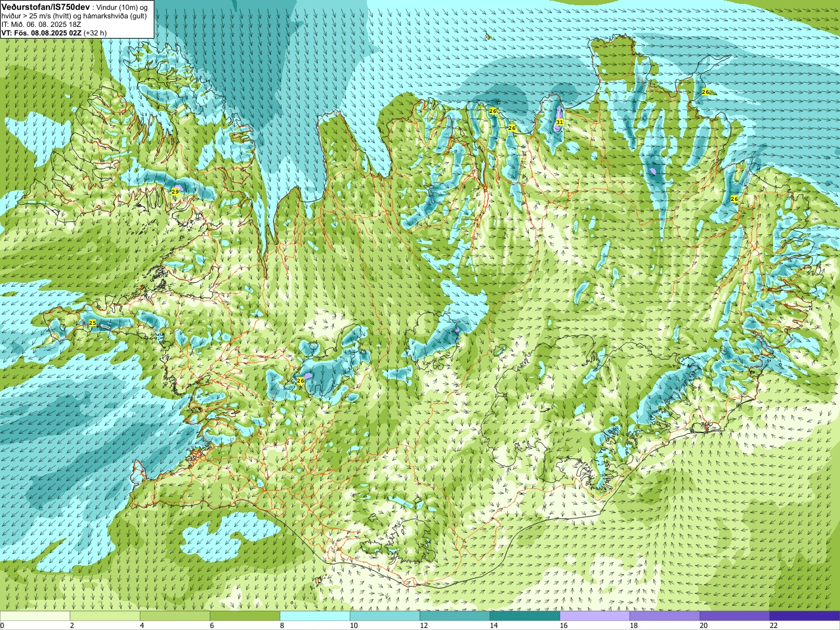Click the yellow gust label 25
Screen dimensions: 840x630
tap(92, 323)
